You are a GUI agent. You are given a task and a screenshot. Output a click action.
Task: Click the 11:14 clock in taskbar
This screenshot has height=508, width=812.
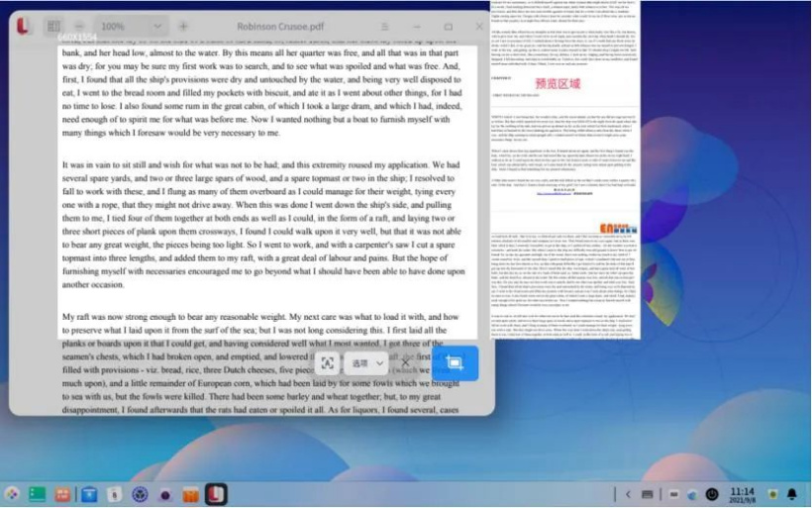[x=742, y=494]
